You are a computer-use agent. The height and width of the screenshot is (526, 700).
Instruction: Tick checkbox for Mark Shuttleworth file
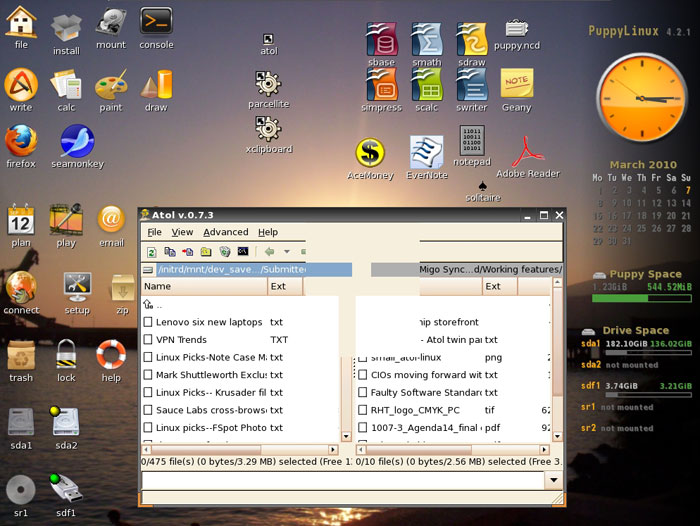148,375
